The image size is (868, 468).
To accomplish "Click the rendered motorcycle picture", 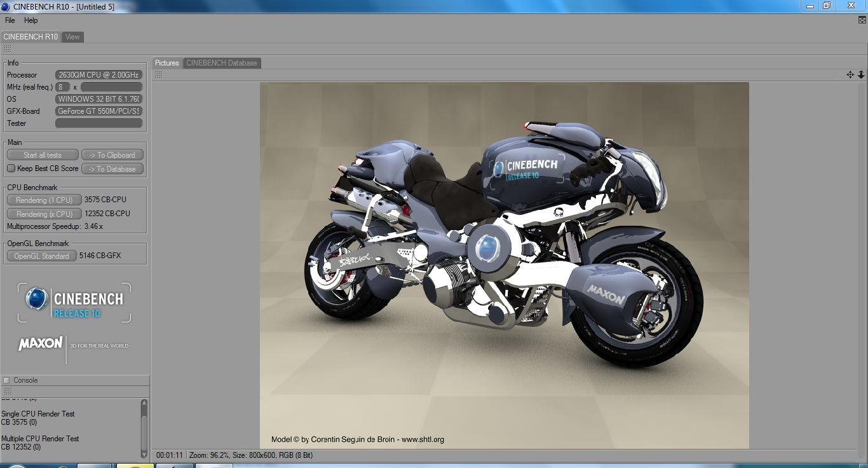I will 505,265.
